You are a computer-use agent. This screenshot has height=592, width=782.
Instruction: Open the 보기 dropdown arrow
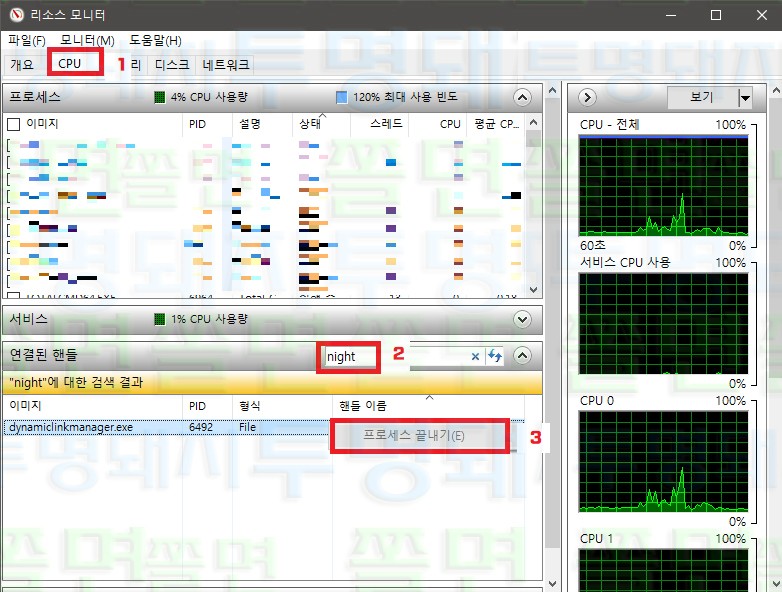click(745, 97)
